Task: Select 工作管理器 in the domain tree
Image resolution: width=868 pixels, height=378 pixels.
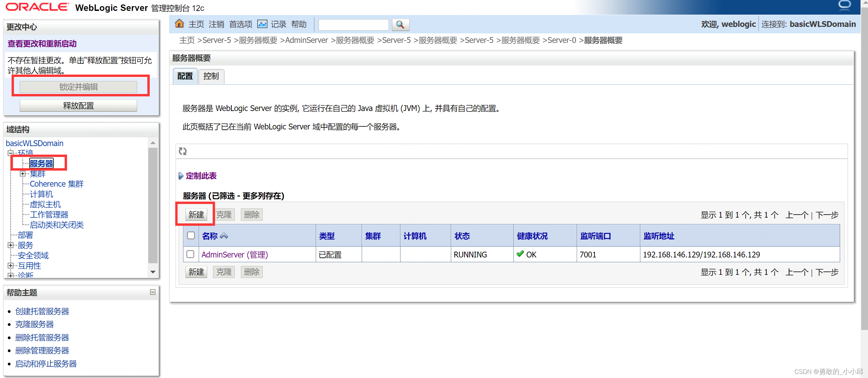Action: (49, 215)
